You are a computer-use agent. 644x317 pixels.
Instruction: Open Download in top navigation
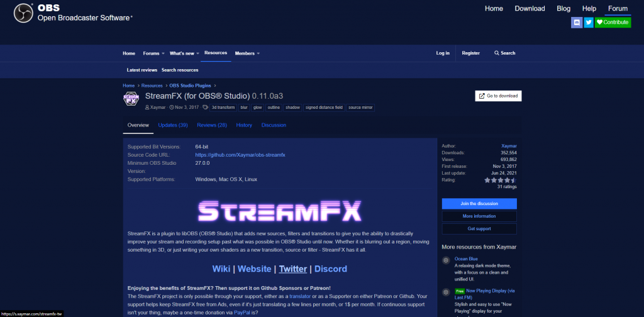(x=530, y=9)
